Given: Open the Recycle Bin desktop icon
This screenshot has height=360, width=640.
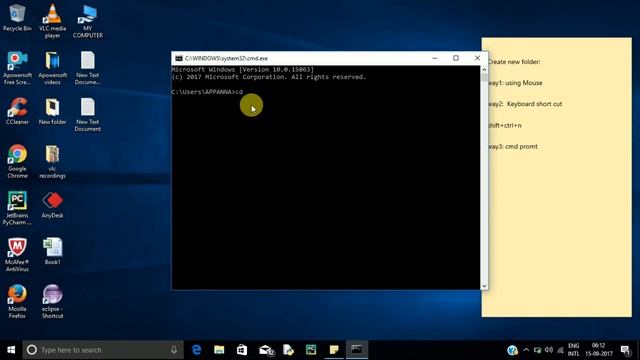Looking at the screenshot, I should pyautogui.click(x=17, y=18).
